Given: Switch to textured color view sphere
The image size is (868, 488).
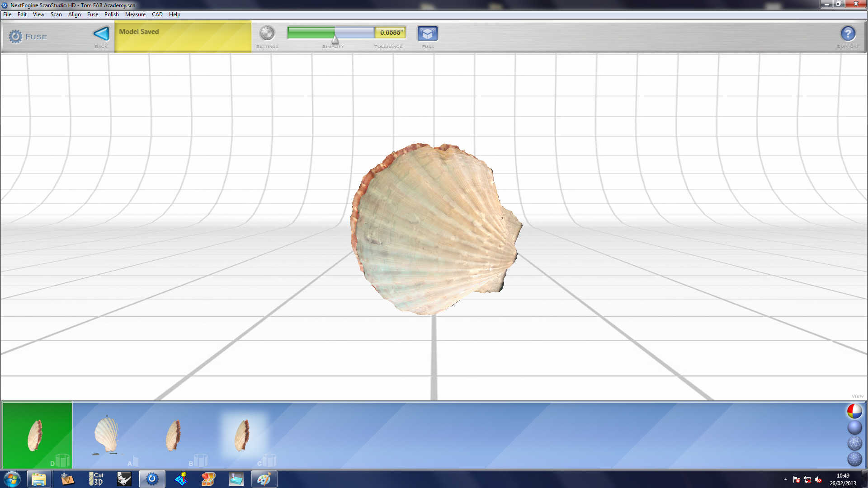Looking at the screenshot, I should [854, 411].
